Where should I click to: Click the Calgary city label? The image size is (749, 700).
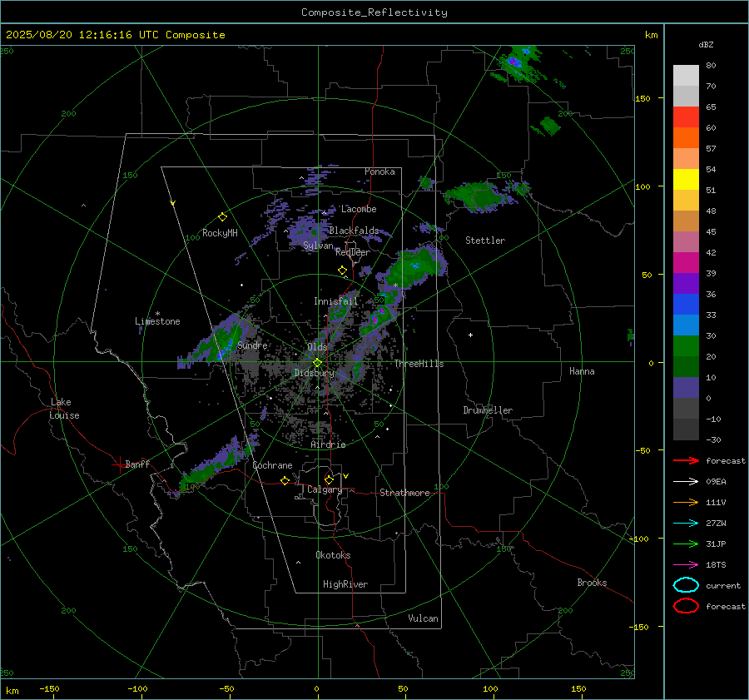[x=325, y=489]
